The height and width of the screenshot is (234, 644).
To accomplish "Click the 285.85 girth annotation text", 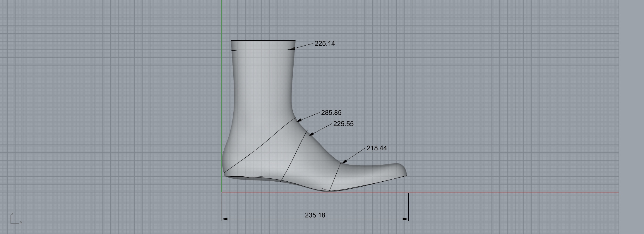I will pyautogui.click(x=331, y=113).
